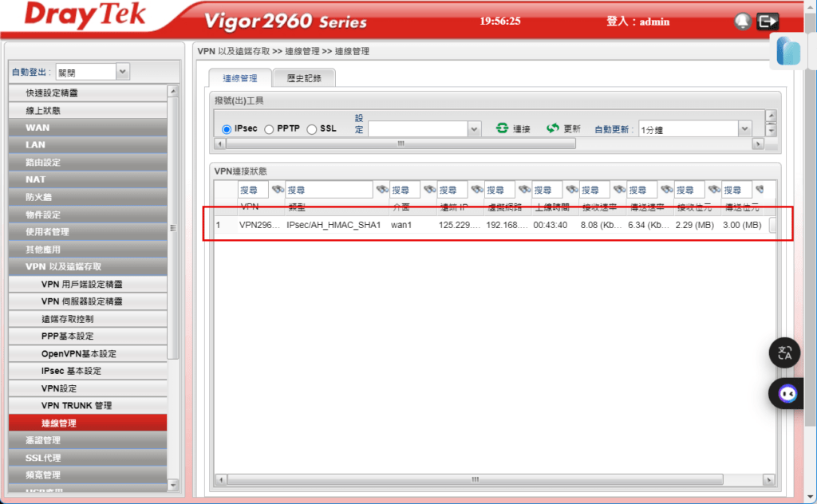Expand the 防火牆 menu section
Viewport: 817px width, 504px height.
[x=88, y=197]
